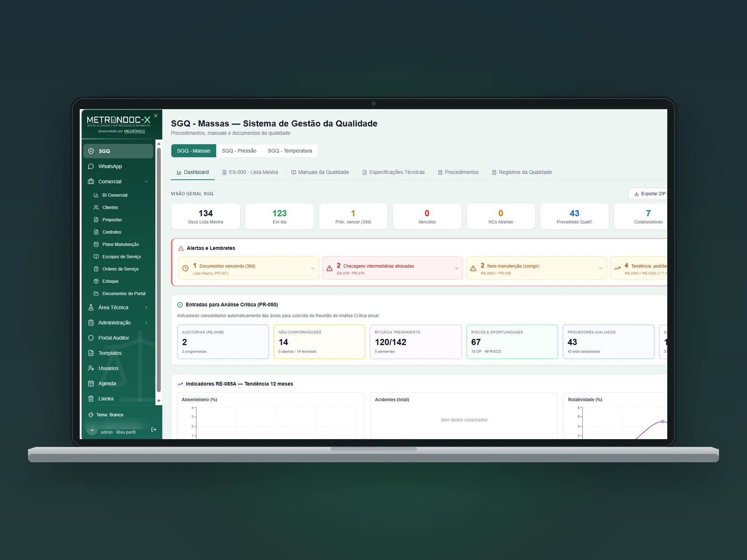Switch to the SGQ - Temperatura tab
This screenshot has height=560, width=747.
coord(290,151)
